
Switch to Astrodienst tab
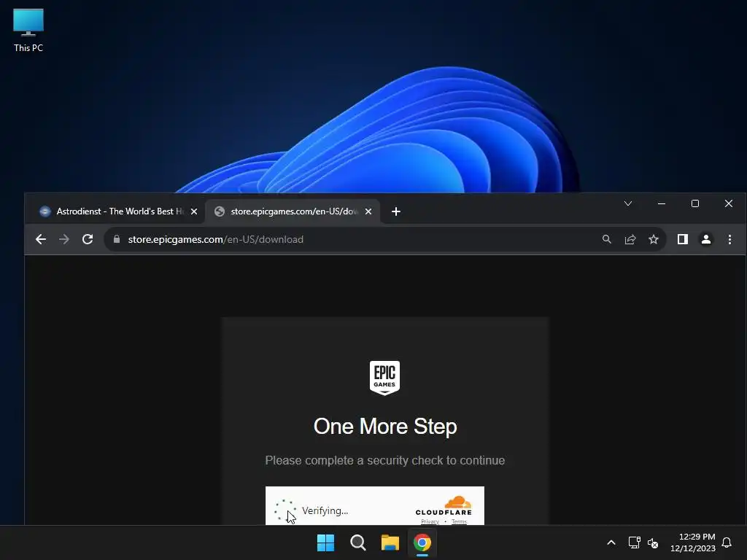[x=119, y=211]
